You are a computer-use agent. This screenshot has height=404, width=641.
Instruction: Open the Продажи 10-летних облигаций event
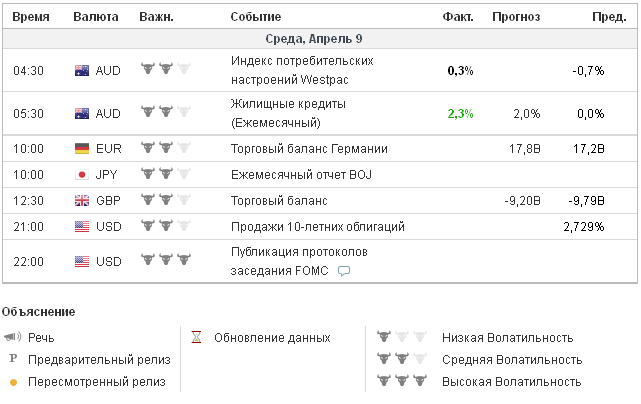point(317,227)
